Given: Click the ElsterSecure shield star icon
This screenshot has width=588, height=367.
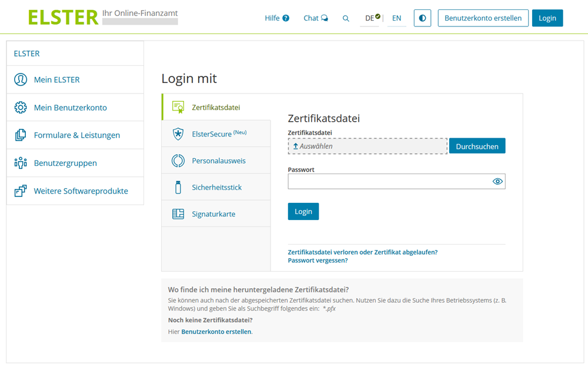Looking at the screenshot, I should [178, 134].
